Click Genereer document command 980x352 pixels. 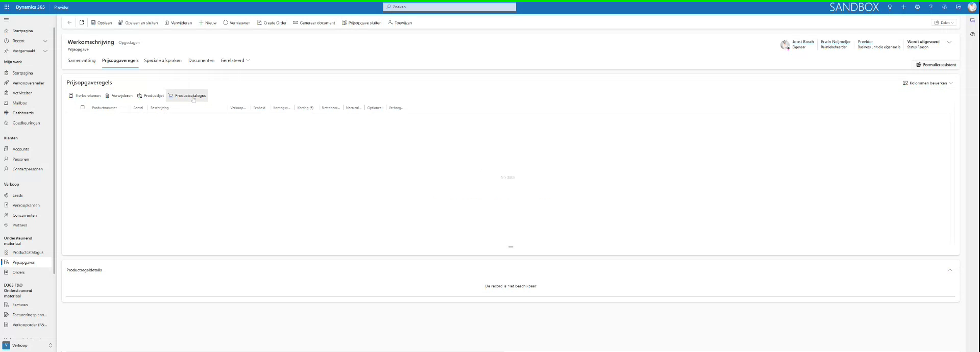coord(314,23)
